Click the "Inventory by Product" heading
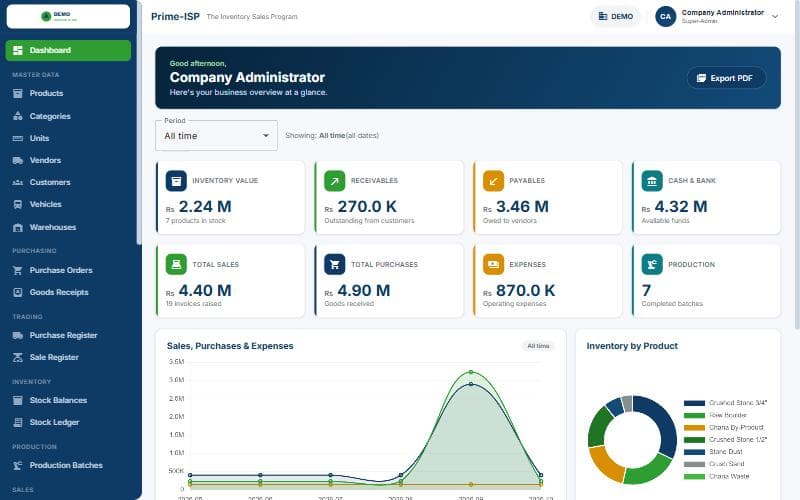Screen dimensions: 800x500 pos(632,346)
